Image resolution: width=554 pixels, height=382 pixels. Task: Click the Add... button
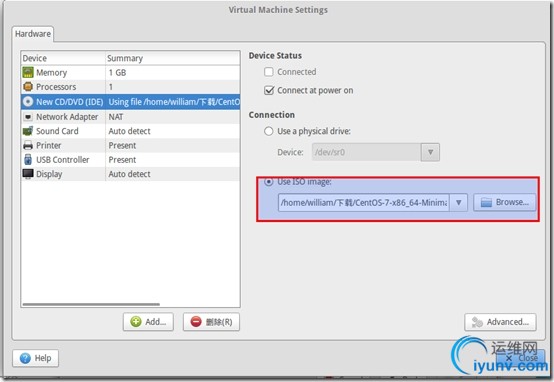148,322
